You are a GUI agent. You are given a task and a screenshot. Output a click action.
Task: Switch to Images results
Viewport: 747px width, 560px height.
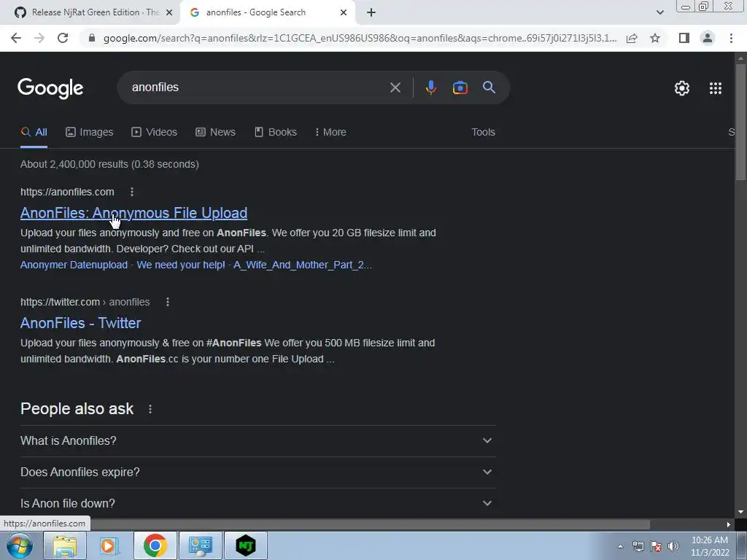click(x=90, y=133)
